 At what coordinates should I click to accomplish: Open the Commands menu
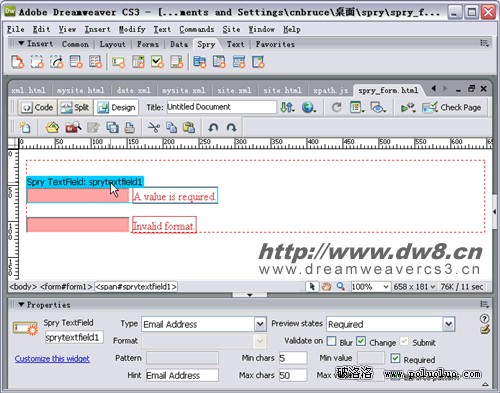(x=197, y=29)
